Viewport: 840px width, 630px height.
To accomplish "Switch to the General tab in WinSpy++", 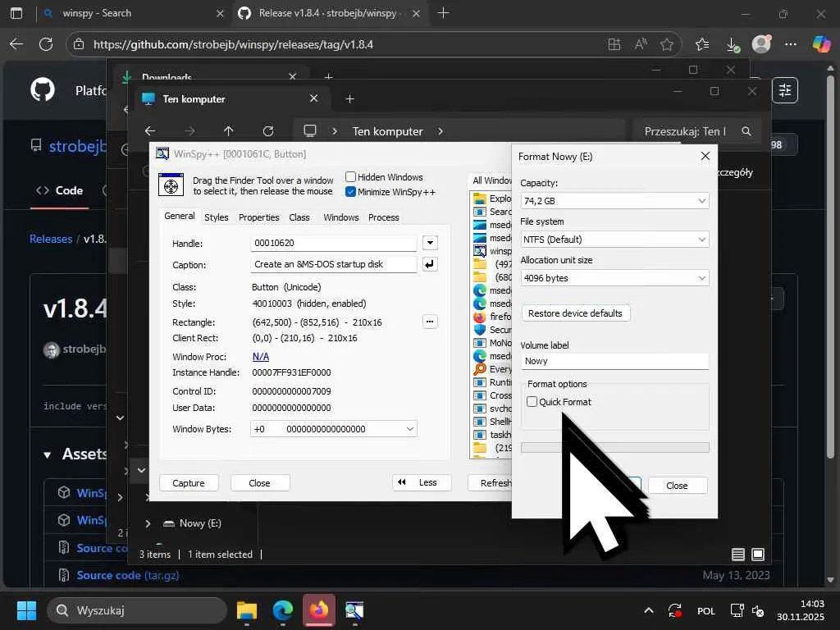I will click(x=180, y=216).
